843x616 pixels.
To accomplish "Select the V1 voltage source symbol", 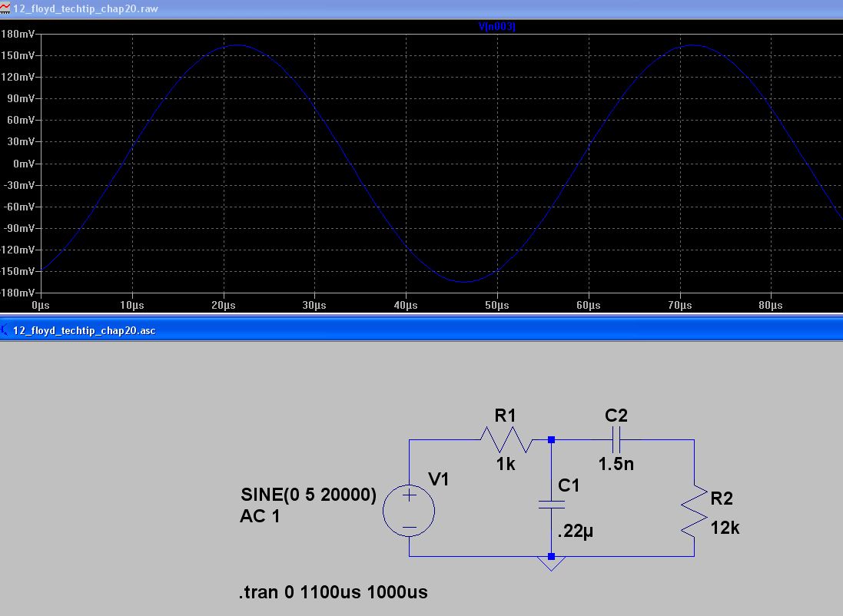I will point(409,511).
